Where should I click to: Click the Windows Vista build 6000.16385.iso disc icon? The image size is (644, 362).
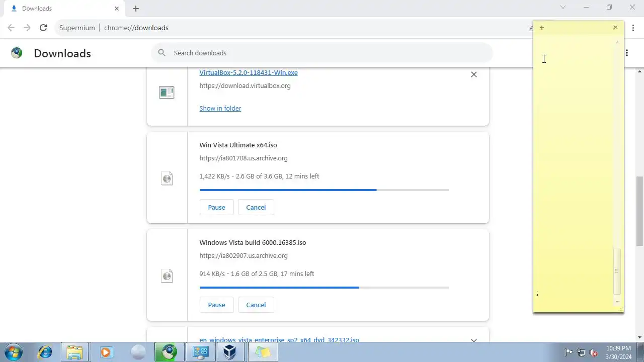167,276
